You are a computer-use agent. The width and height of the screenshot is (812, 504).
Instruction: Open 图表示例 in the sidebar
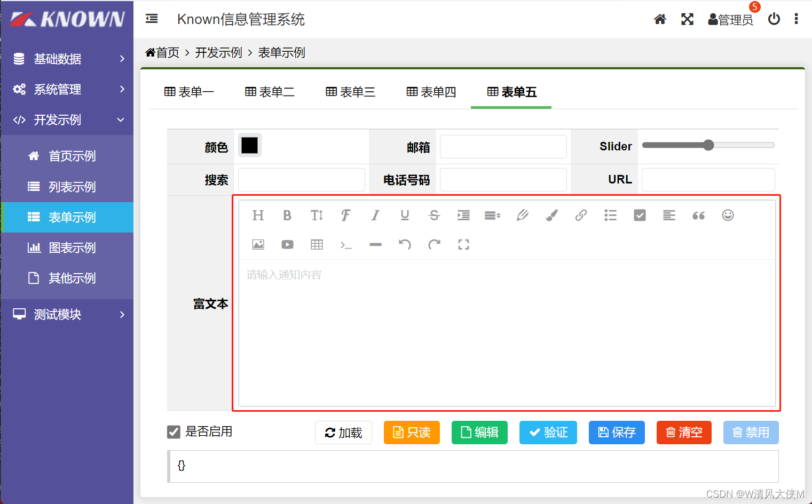pyautogui.click(x=67, y=247)
